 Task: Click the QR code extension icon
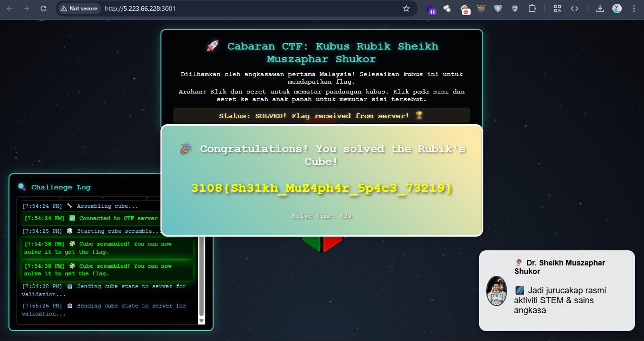558,9
